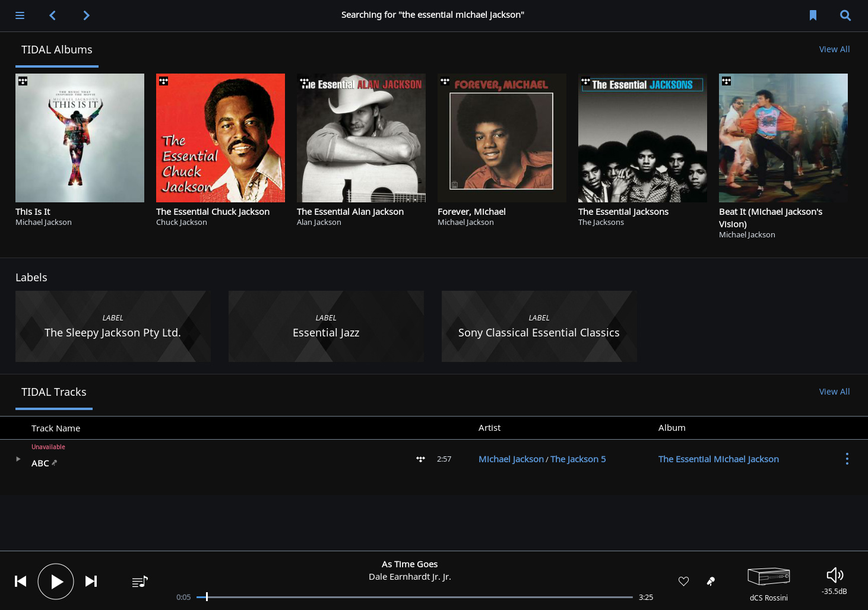Click the small play arrow beside ABC
868x610 pixels.
point(18,459)
